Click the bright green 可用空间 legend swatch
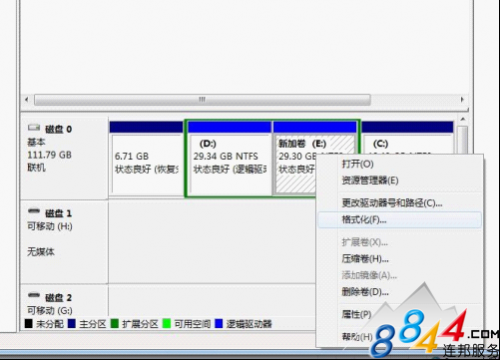The image size is (500, 360). click(x=166, y=323)
